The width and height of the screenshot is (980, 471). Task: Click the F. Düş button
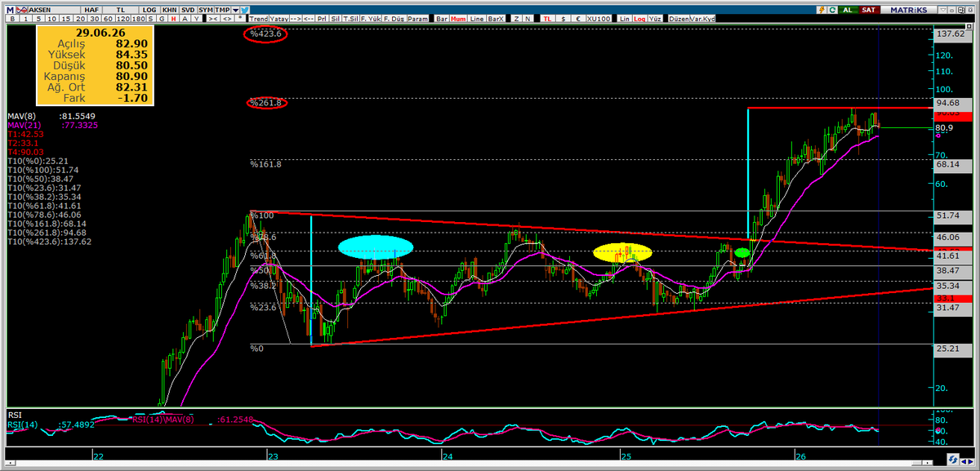[x=393, y=19]
